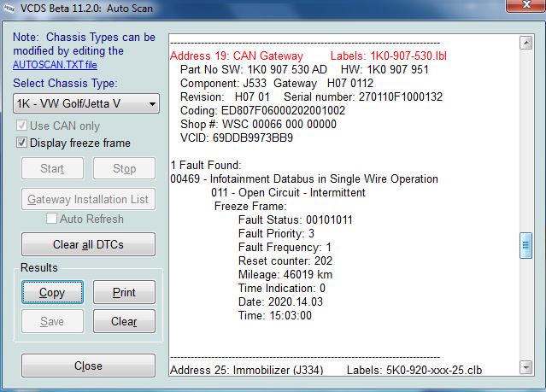Image resolution: width=546 pixels, height=392 pixels.
Task: Click the Start button
Action: coord(52,168)
